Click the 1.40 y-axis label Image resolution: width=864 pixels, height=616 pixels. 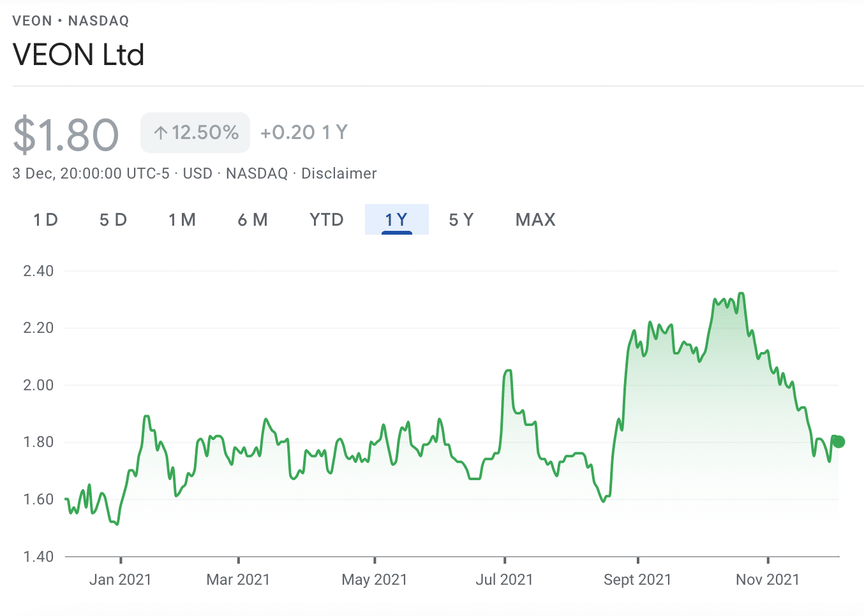(x=38, y=557)
